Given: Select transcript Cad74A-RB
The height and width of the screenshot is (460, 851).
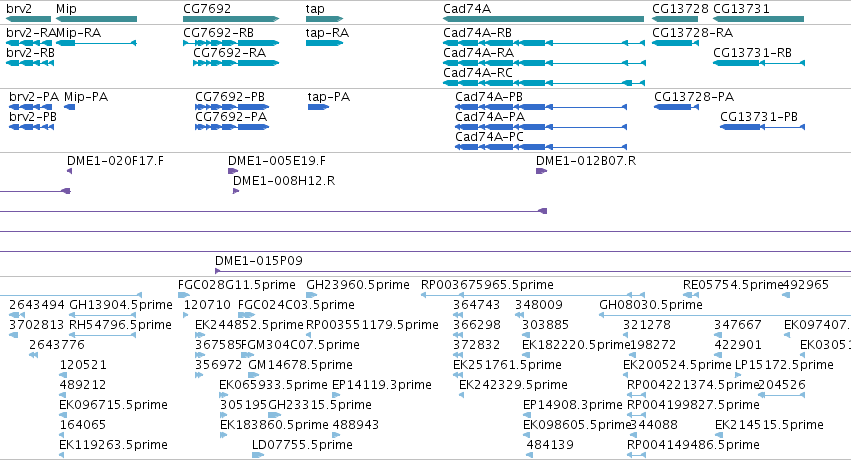Looking at the screenshot, I should click(544, 43).
